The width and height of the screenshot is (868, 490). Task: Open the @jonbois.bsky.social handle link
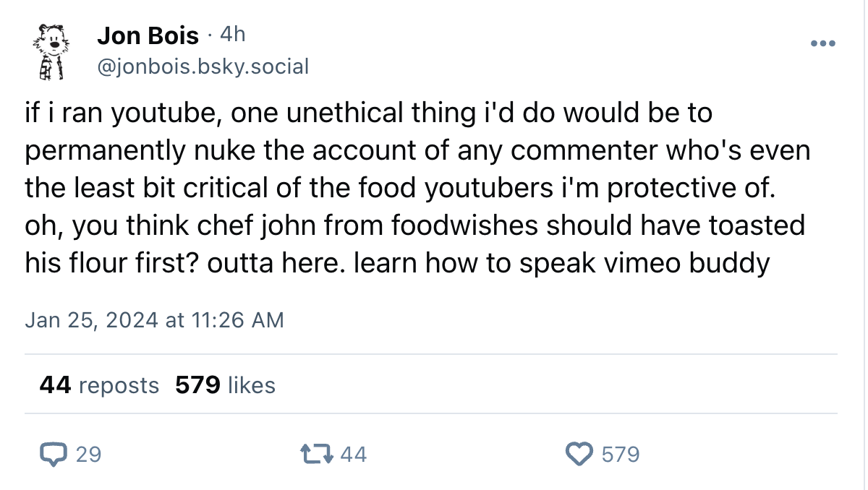click(x=203, y=66)
